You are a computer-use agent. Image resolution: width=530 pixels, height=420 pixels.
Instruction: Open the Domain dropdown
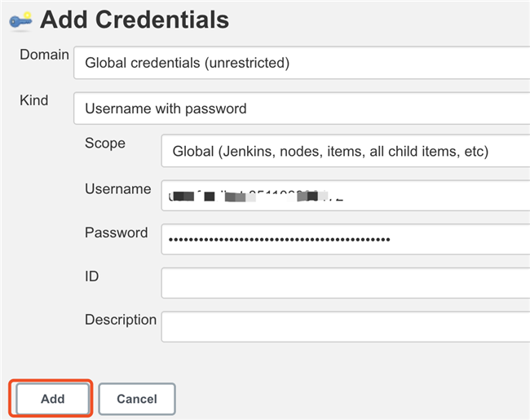302,62
